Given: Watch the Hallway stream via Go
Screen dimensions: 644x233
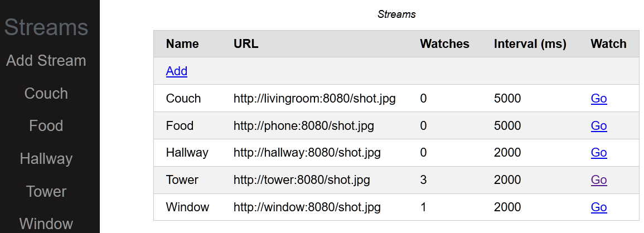Looking at the screenshot, I should (598, 153).
